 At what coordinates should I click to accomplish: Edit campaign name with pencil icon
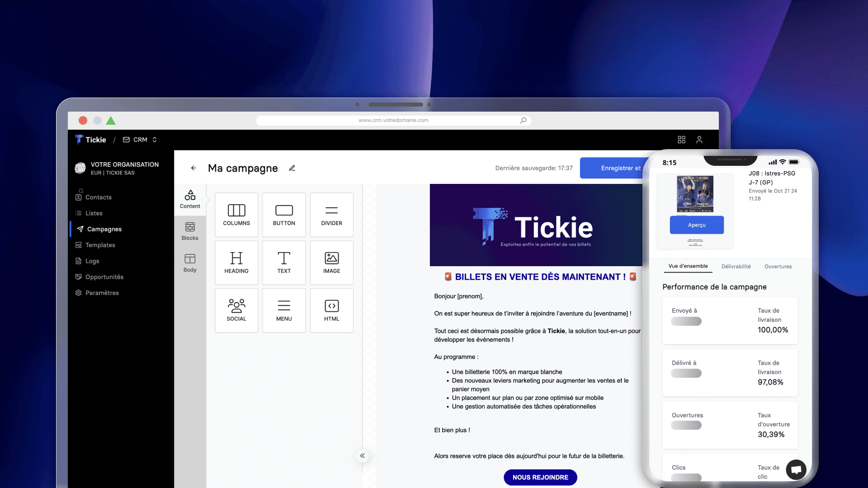pos(292,168)
